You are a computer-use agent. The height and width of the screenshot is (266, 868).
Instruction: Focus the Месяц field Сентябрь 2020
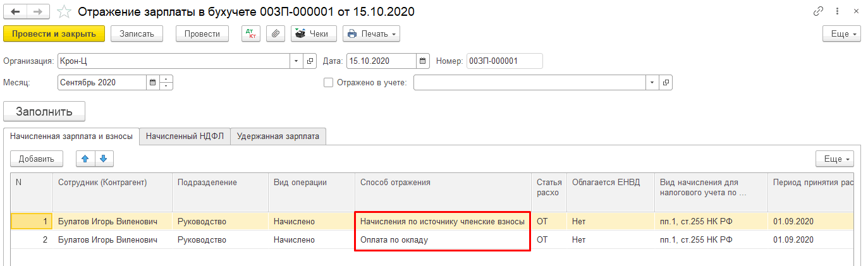tap(102, 83)
